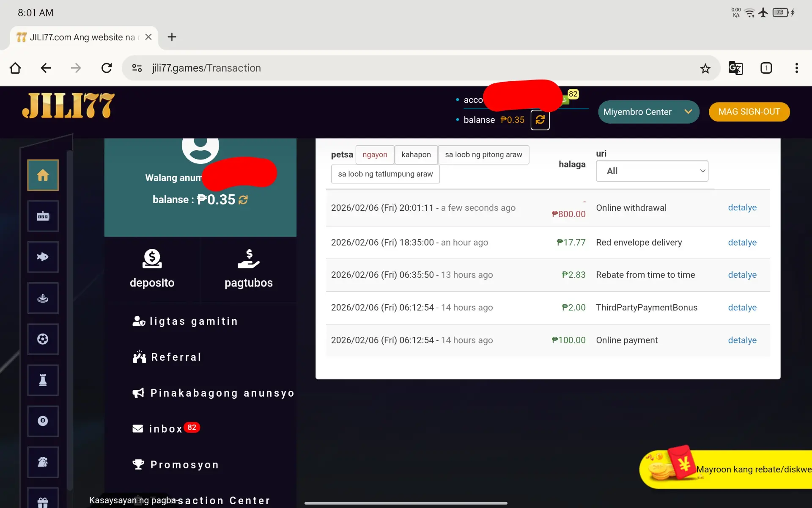Open message badge showing 82 in header
The height and width of the screenshot is (508, 812).
pos(573,94)
